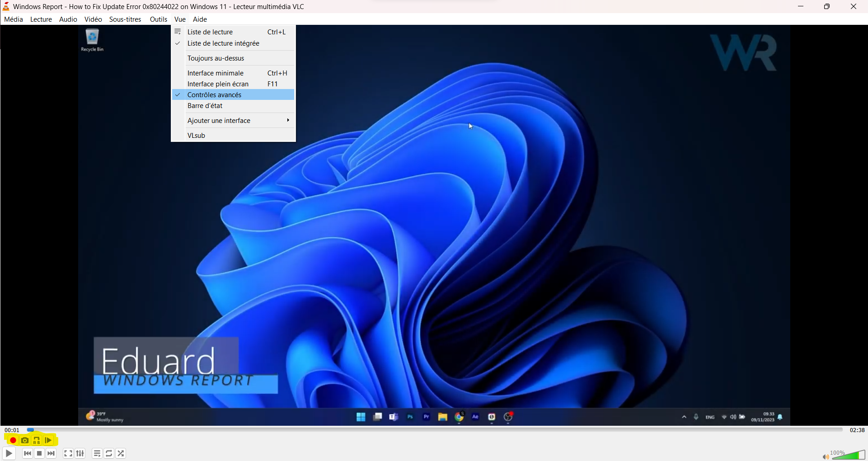Screen dimensions: 868x461
Task: Open the Média menu
Action: click(14, 19)
